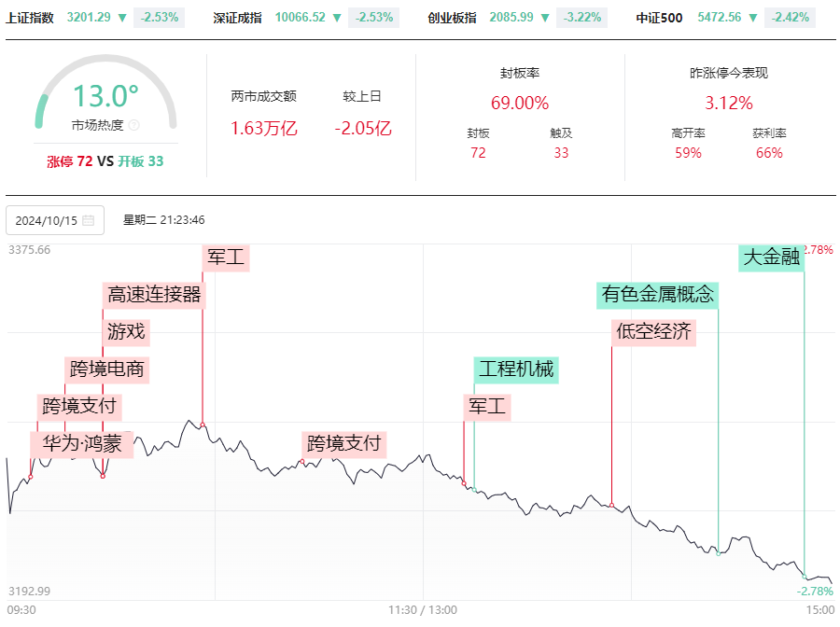Click the 上证指数 3201.29 index value
This screenshot has height=627, width=840.
[89, 17]
